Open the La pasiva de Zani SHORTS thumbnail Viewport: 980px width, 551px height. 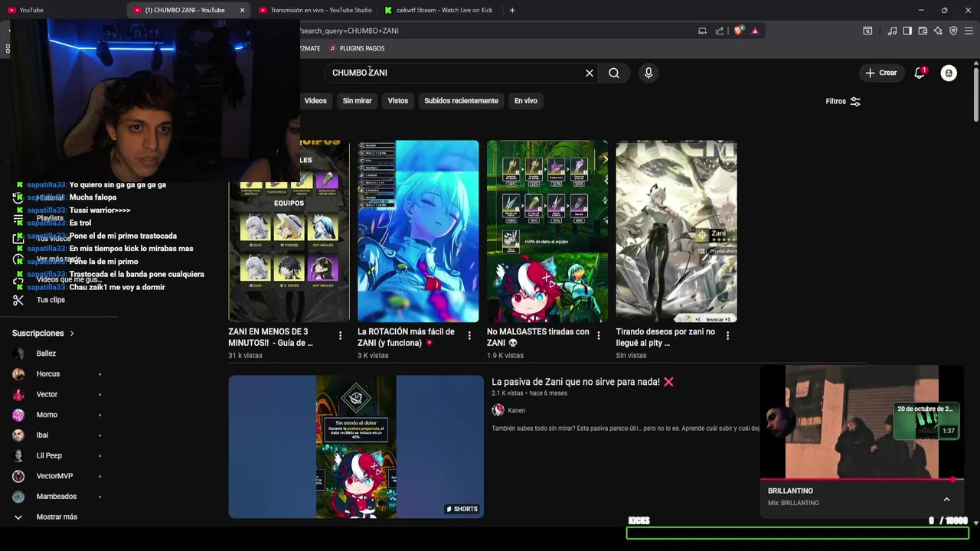(356, 446)
